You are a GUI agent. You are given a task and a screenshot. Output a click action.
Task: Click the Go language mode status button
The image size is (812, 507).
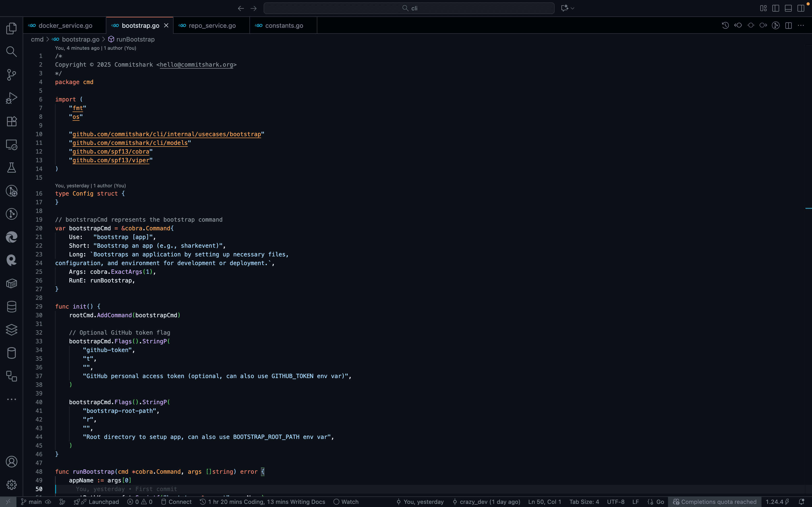[660, 502]
